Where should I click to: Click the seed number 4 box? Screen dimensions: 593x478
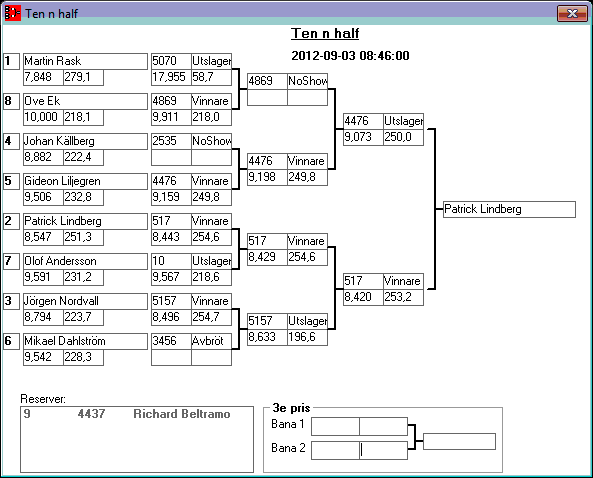coord(11,141)
